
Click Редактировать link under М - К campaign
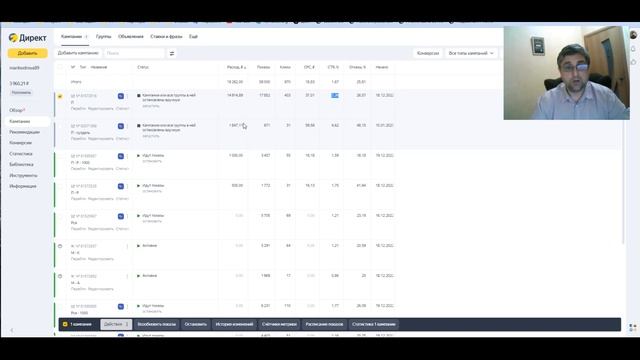tap(101, 259)
